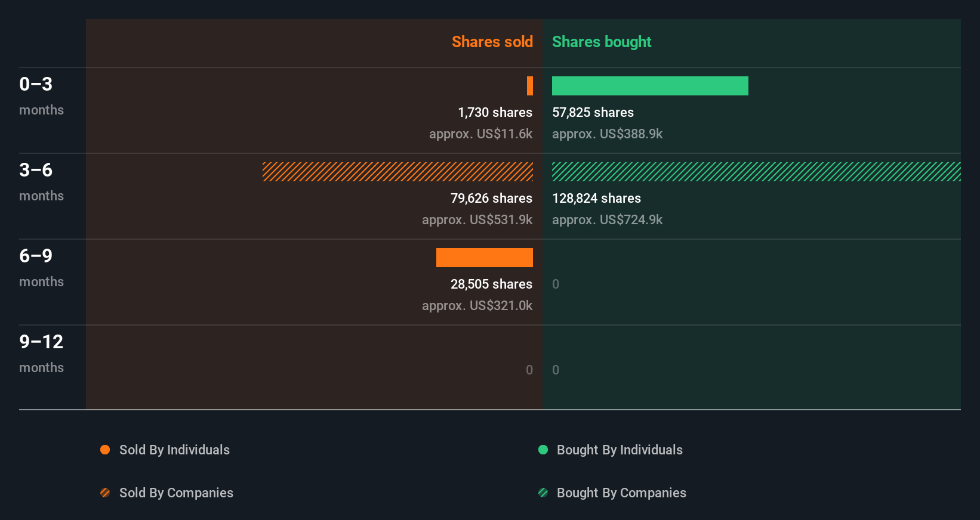Click the 0–3 months row label
This screenshot has height=520, width=980.
point(41,95)
